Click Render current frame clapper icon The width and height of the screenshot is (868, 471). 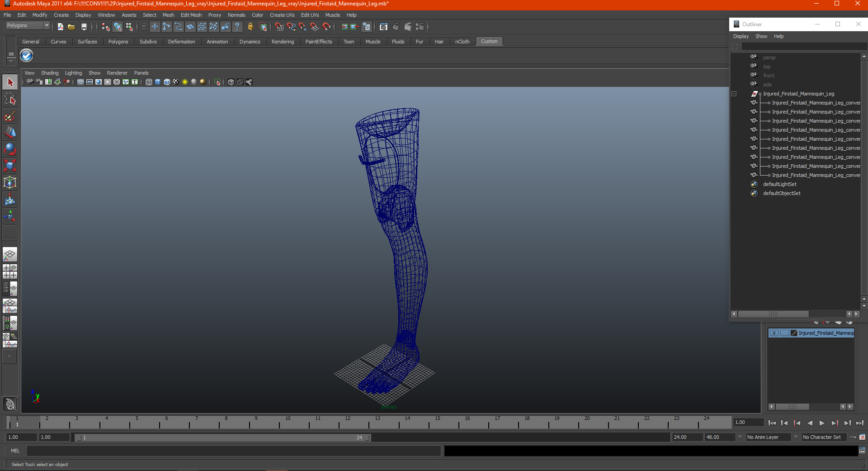tap(396, 27)
